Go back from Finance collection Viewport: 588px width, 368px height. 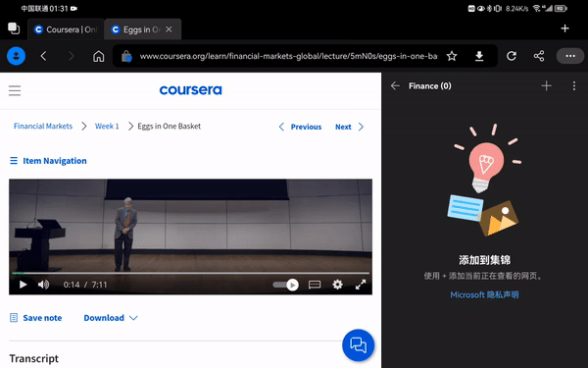[395, 86]
